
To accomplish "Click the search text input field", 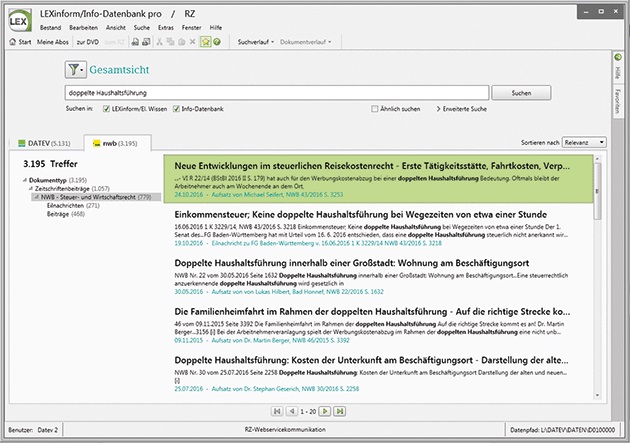I will [275, 92].
